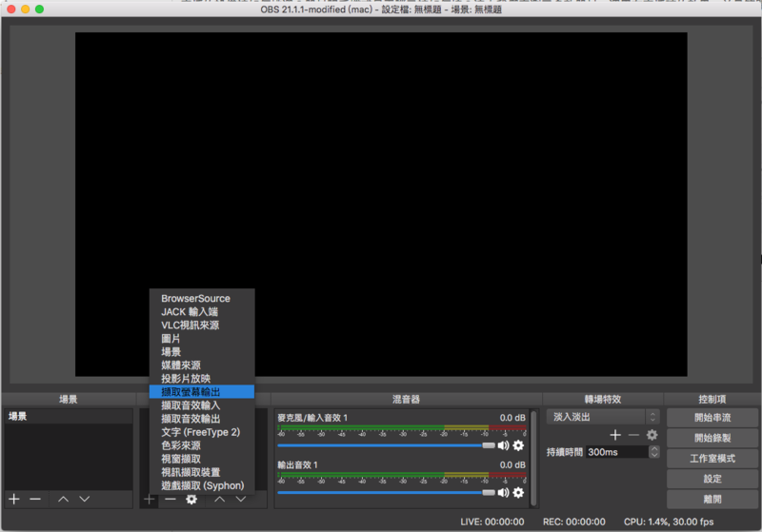Open the transition properties gear icon

coord(652,435)
